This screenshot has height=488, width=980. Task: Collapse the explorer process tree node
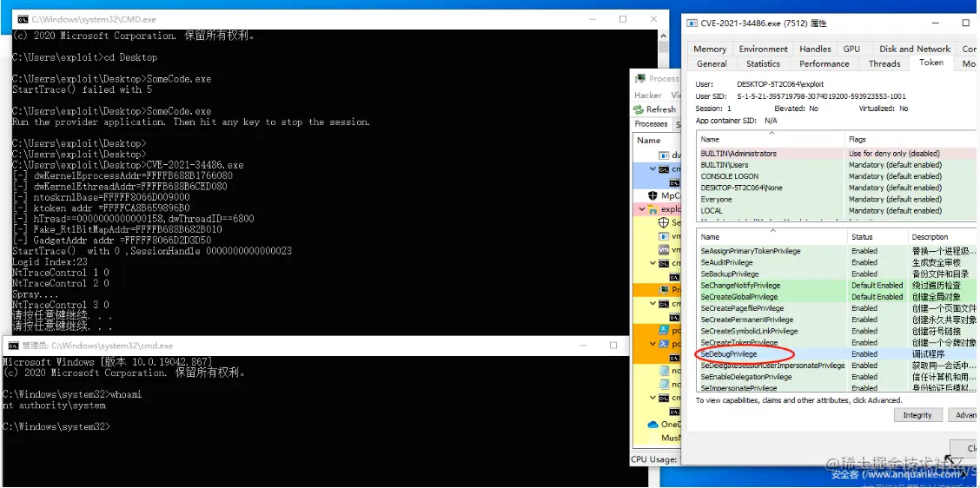click(x=643, y=209)
